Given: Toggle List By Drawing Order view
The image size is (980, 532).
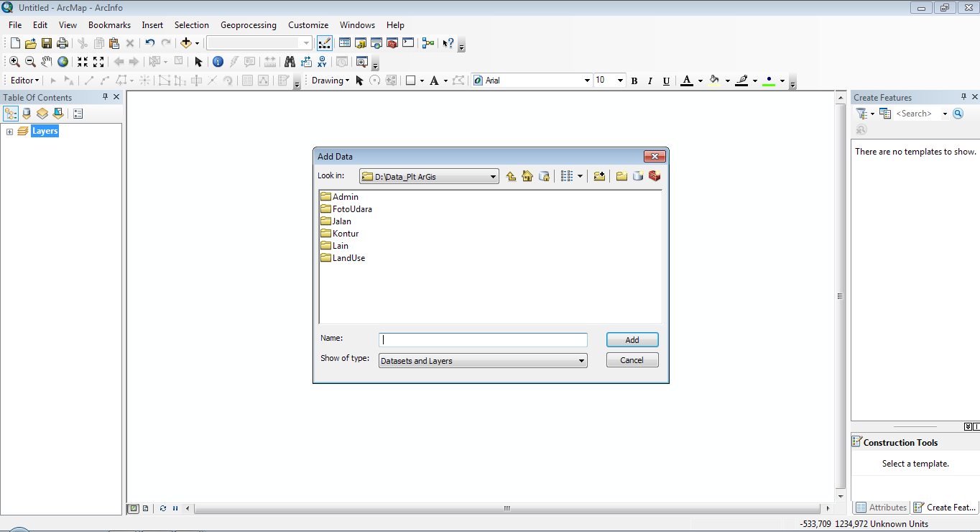Looking at the screenshot, I should [11, 114].
